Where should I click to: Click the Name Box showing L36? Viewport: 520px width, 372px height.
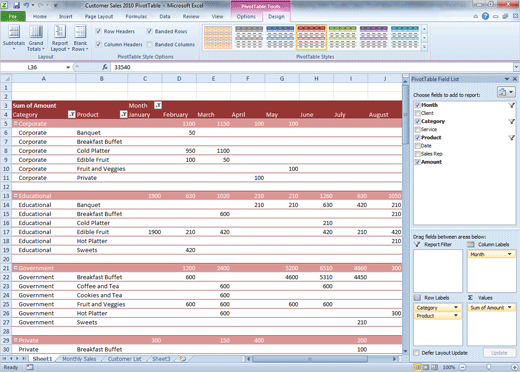(32, 67)
